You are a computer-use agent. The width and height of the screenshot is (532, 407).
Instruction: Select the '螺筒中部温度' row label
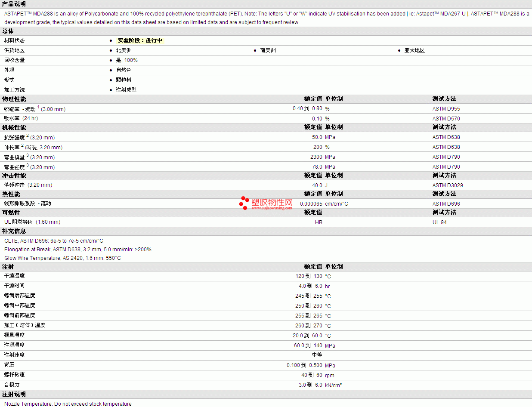coord(19,305)
